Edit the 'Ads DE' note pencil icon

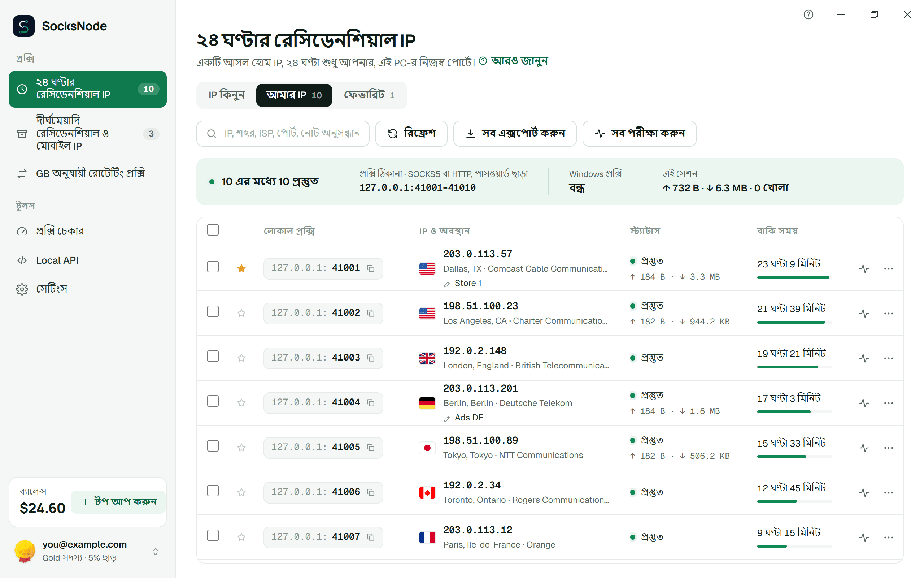pyautogui.click(x=447, y=419)
